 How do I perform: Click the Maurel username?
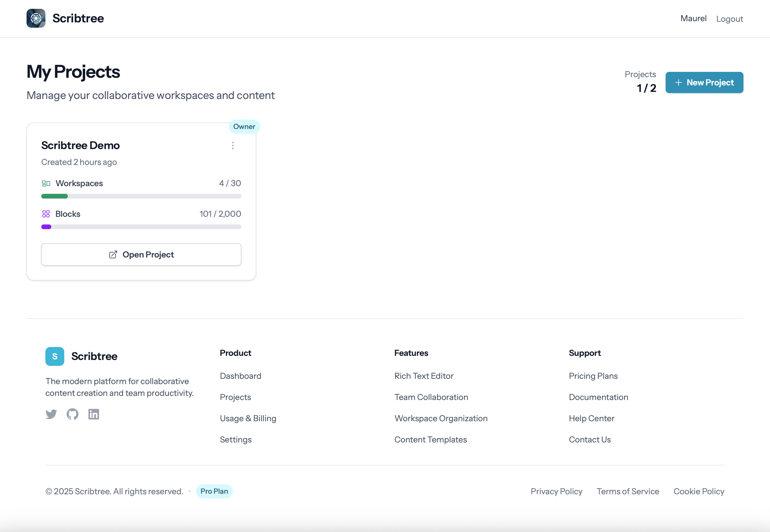(x=693, y=18)
